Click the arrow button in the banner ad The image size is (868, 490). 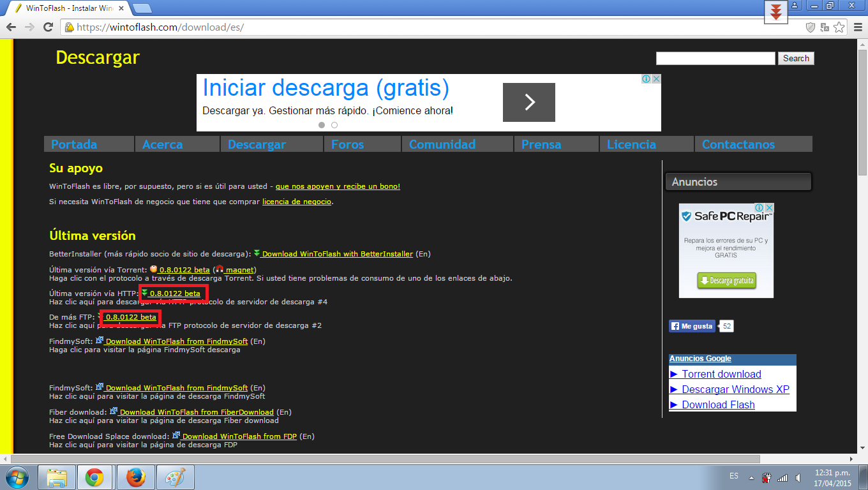[x=529, y=102]
